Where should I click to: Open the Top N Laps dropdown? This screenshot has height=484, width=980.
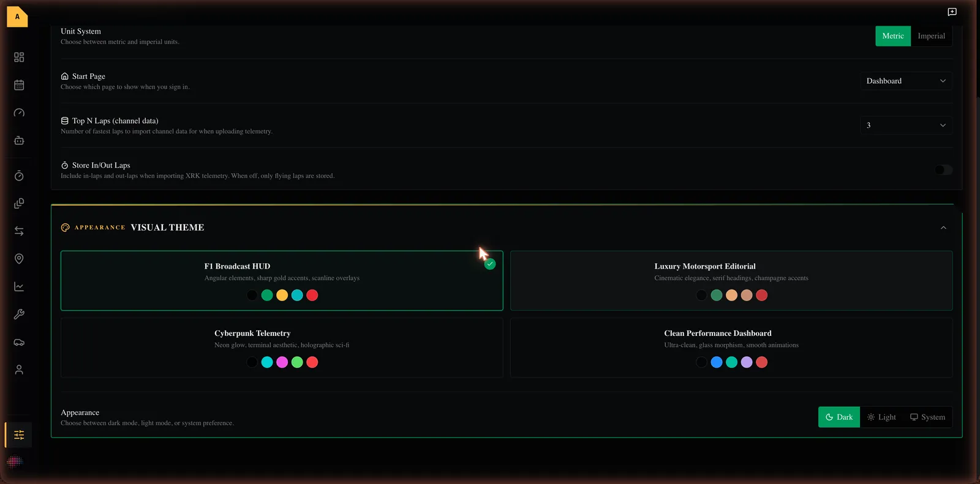point(906,125)
